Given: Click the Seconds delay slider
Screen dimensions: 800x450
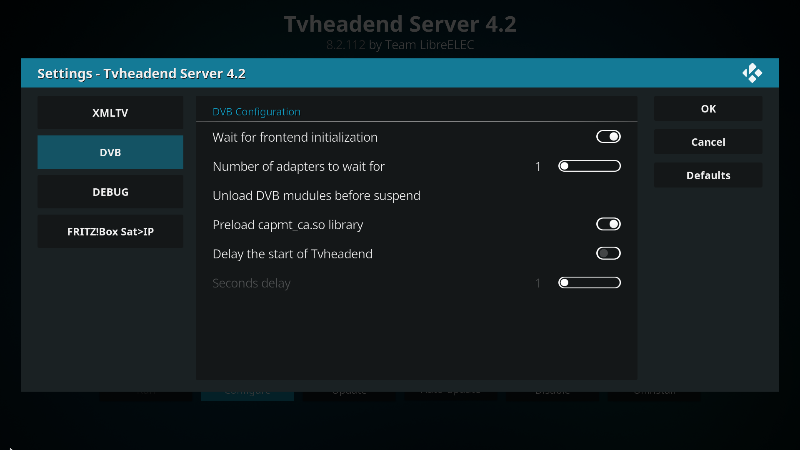Looking at the screenshot, I should click(589, 283).
